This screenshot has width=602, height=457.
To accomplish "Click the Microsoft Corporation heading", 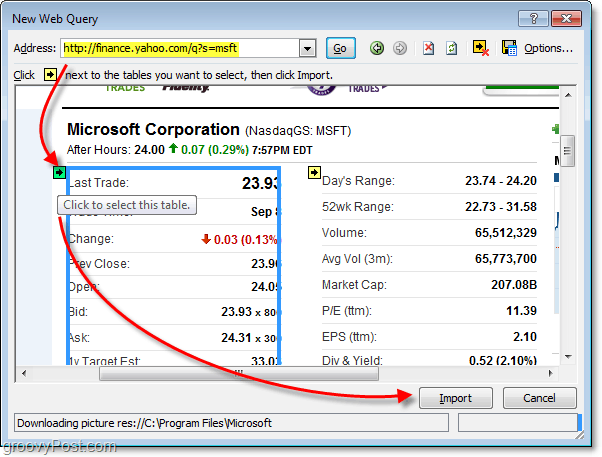I will [x=153, y=129].
